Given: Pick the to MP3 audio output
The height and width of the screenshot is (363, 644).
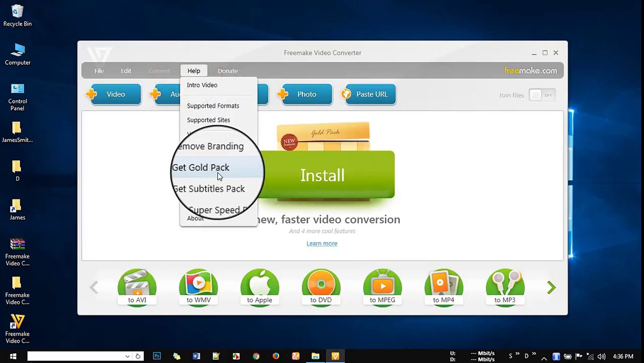Looking at the screenshot, I should (x=505, y=287).
